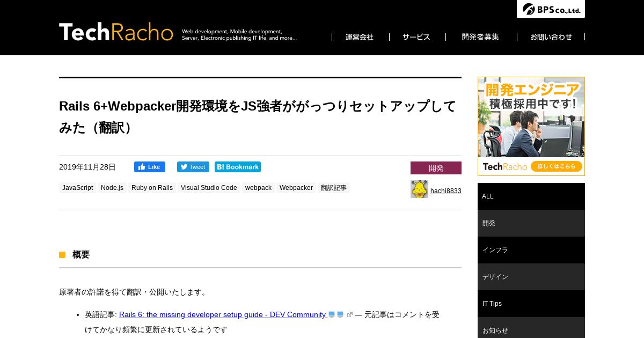Select デザイン in the sidebar categories

click(x=531, y=277)
